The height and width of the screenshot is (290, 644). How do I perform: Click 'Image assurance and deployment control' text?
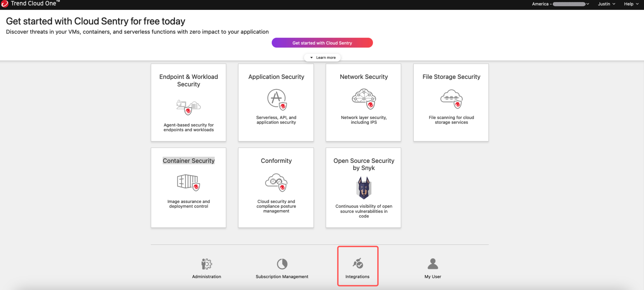(x=189, y=204)
